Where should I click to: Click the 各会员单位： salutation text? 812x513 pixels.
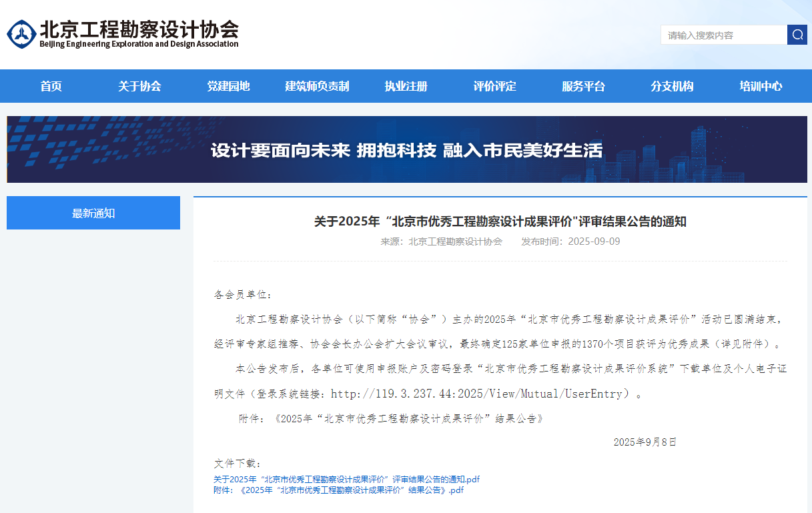coord(243,294)
